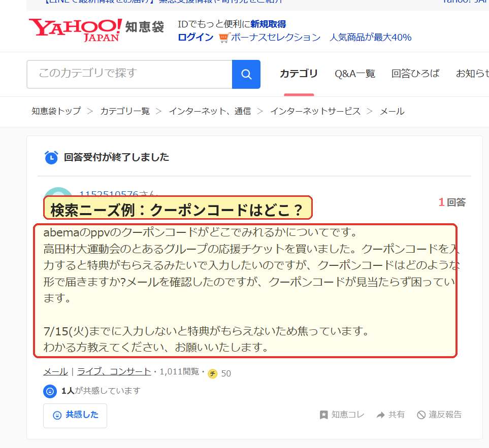The width and height of the screenshot is (489, 448).
Task: Click the 1人が共感しています text
Action: pyautogui.click(x=101, y=391)
